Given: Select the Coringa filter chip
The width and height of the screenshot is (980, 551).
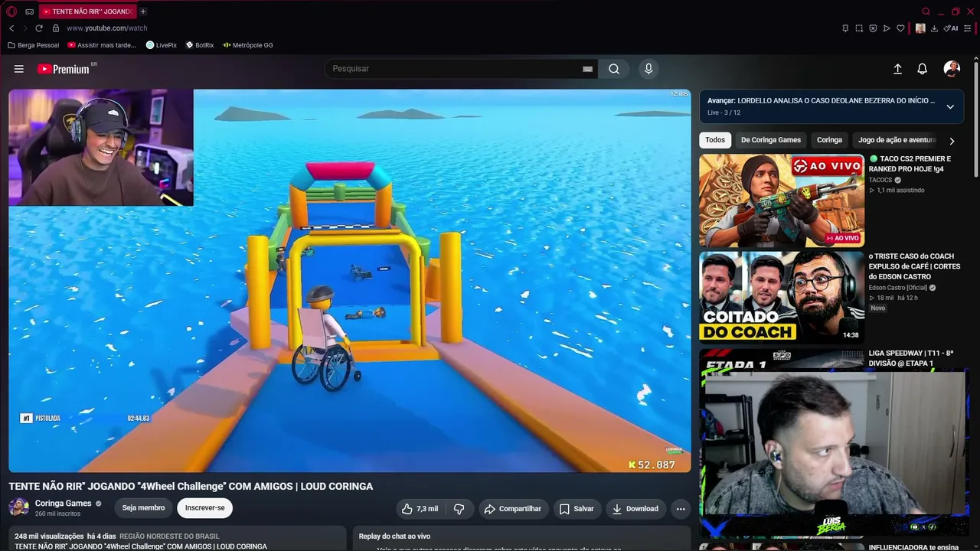Looking at the screenshot, I should click(829, 140).
